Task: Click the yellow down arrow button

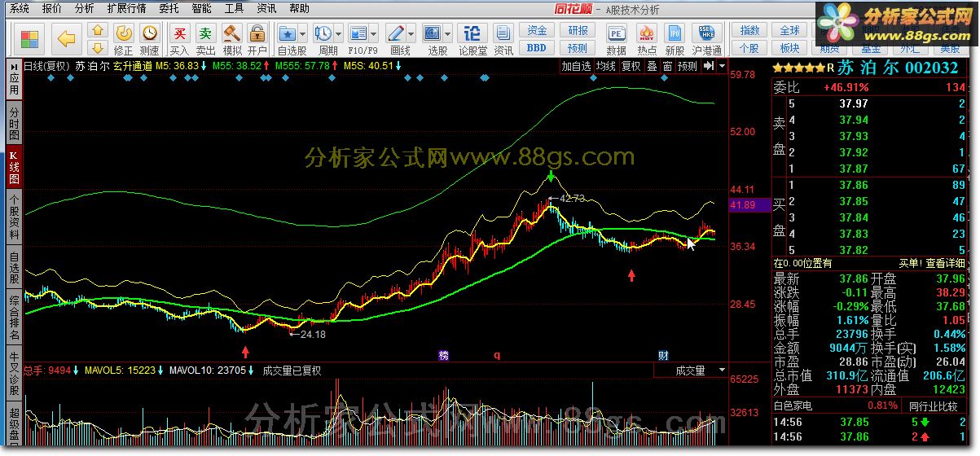Action: click(98, 46)
